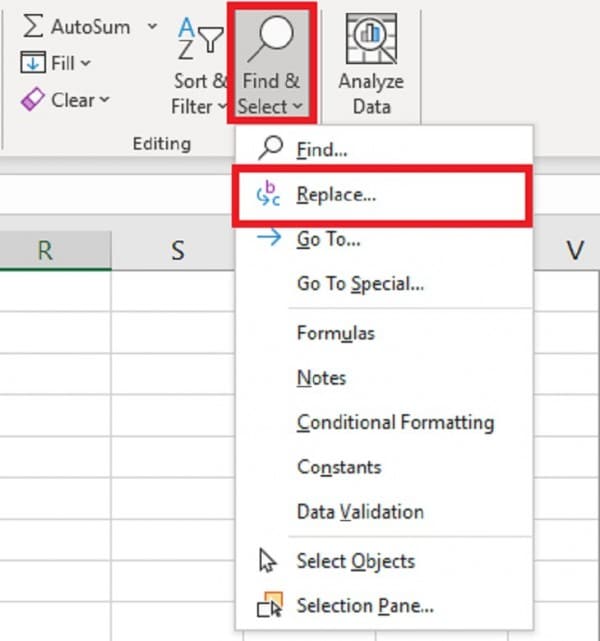
Task: Select Conditional Formatting menu entry
Action: click(384, 422)
